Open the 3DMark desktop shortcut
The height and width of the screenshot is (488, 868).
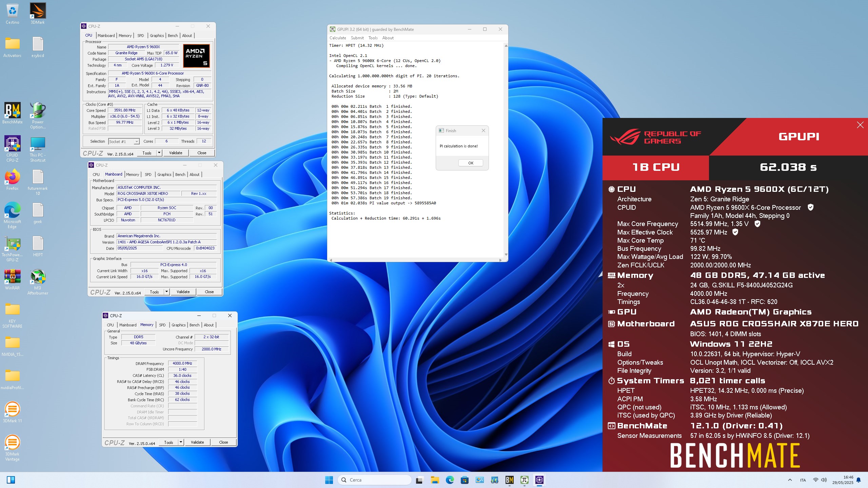click(38, 14)
